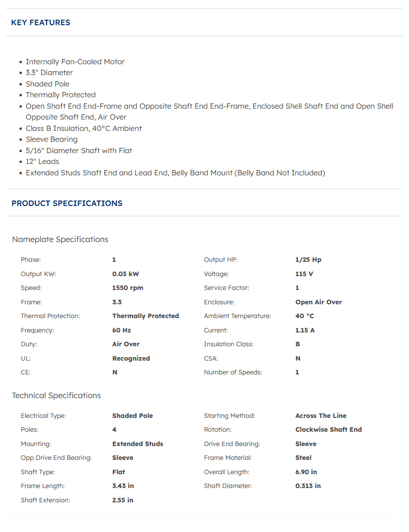Click the 1550 rpm speed value
Viewport: 409px width, 532px height.
coord(128,288)
